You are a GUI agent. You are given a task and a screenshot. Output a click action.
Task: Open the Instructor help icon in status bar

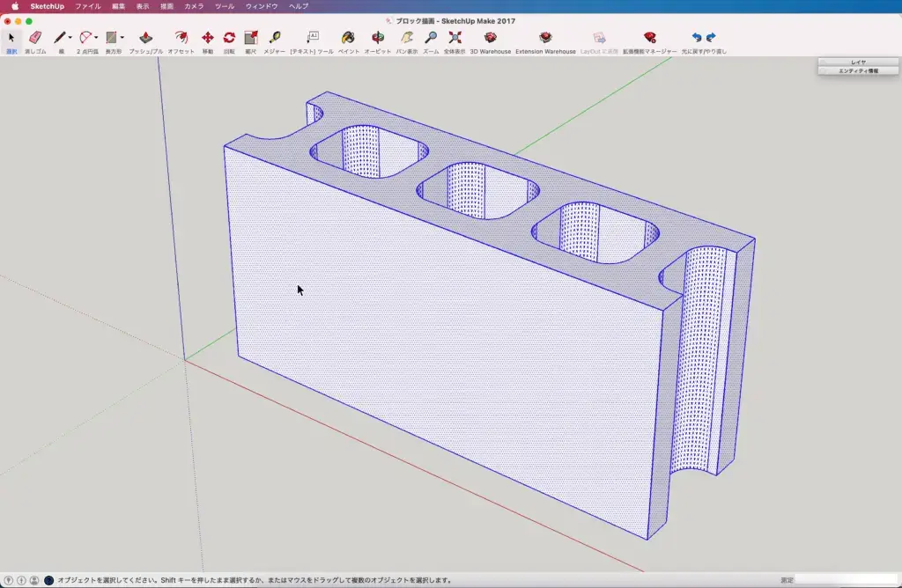49,581
